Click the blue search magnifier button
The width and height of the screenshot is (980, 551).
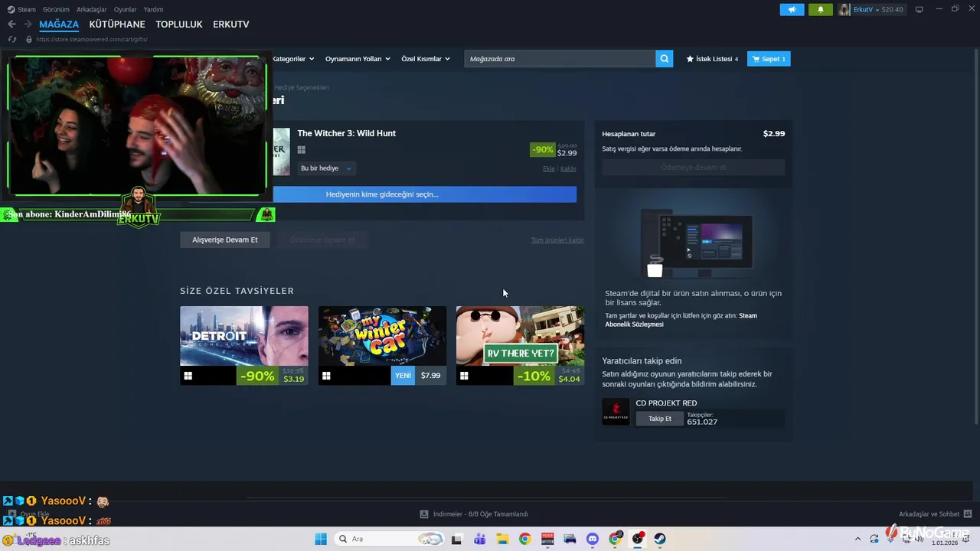coord(665,59)
